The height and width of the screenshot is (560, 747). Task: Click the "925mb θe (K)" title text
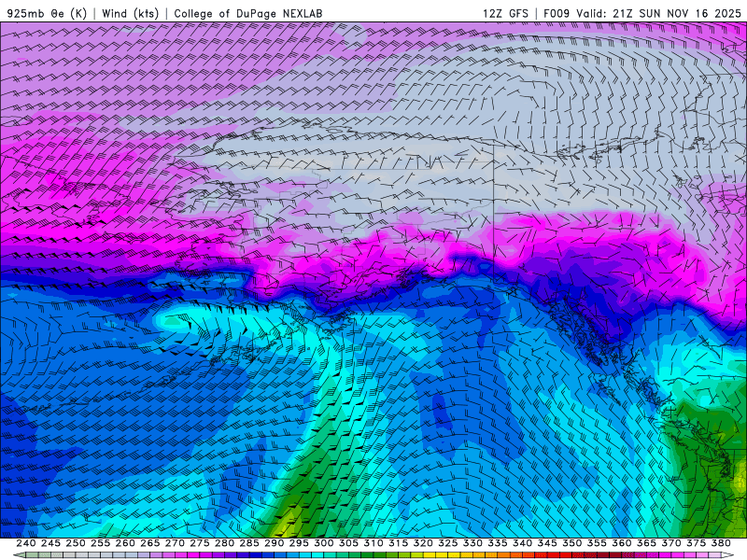point(47,13)
